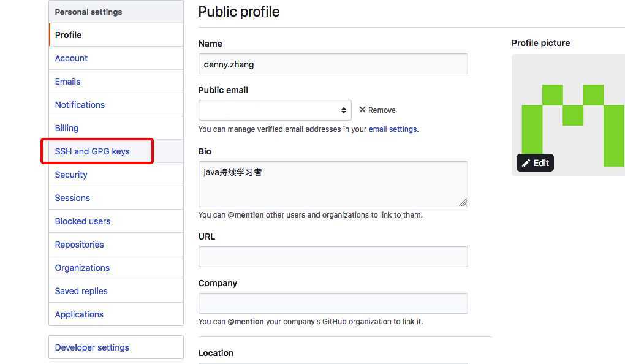Follow the email settings link

393,129
